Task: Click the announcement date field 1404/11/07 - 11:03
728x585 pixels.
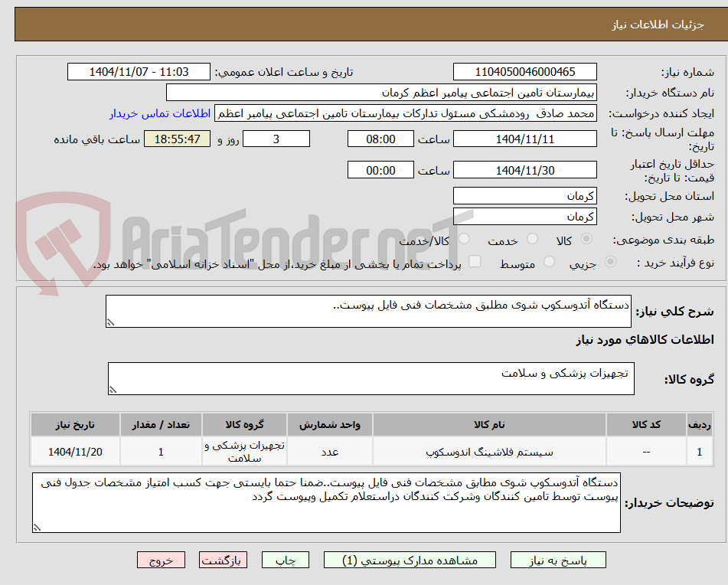Action: click(x=139, y=72)
